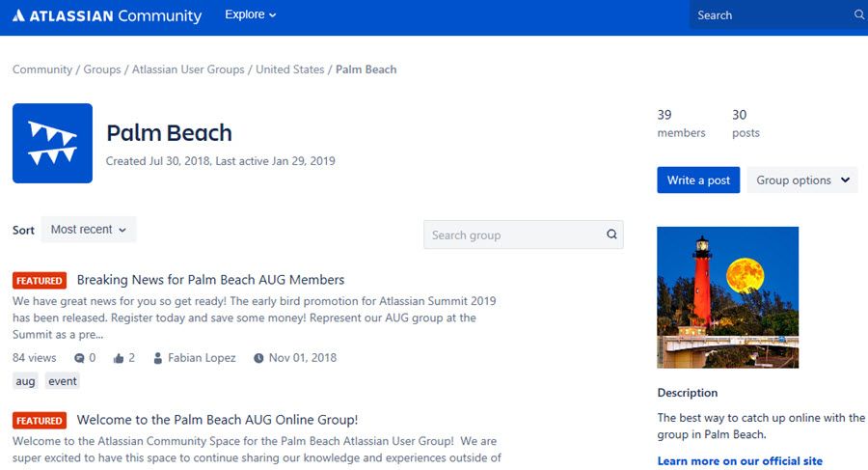Open the Most recent sort dropdown

89,230
